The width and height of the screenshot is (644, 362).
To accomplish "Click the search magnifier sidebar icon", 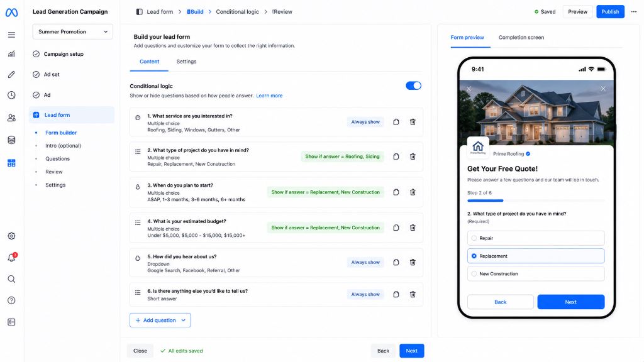I will tap(11, 279).
